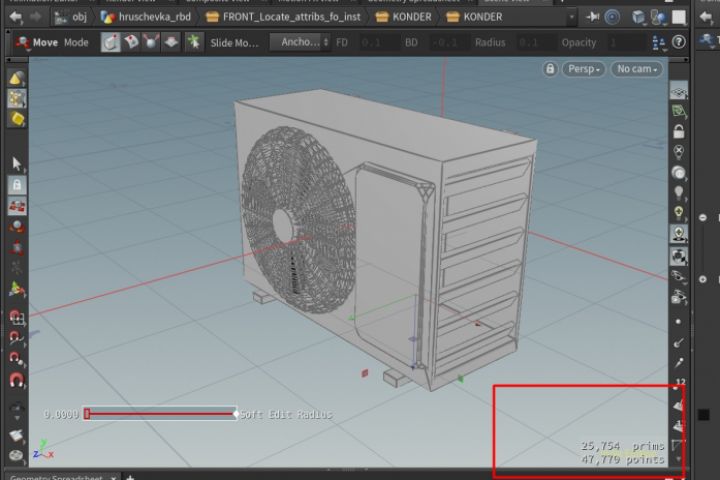
Task: Open the No cam camera dropdown
Action: (x=637, y=69)
